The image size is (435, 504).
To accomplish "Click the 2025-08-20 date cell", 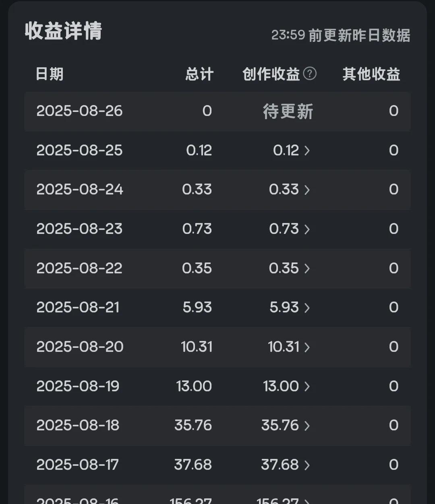I will (80, 347).
